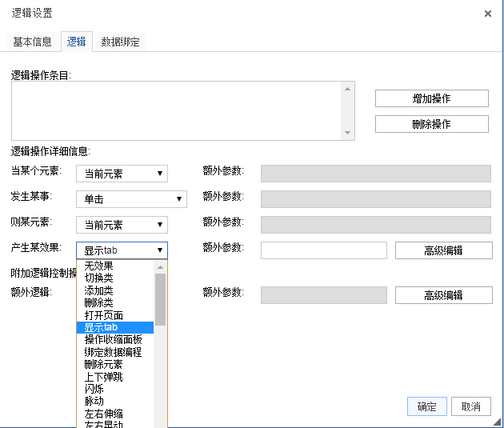
Task: Choose 删除类 from the effect list
Action: click(x=115, y=302)
